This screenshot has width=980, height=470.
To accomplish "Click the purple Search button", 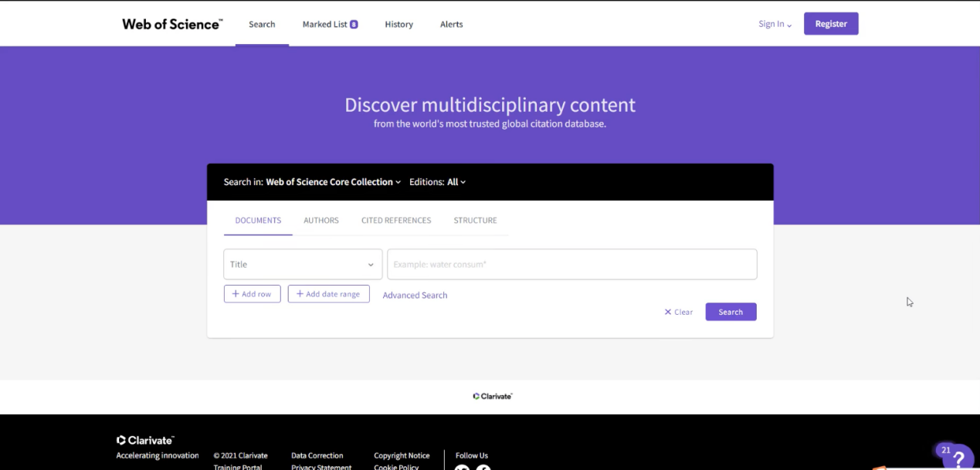I will (x=731, y=312).
